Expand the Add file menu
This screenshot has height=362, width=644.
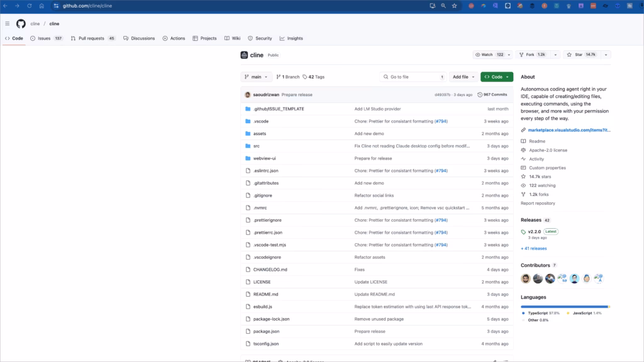[463, 77]
